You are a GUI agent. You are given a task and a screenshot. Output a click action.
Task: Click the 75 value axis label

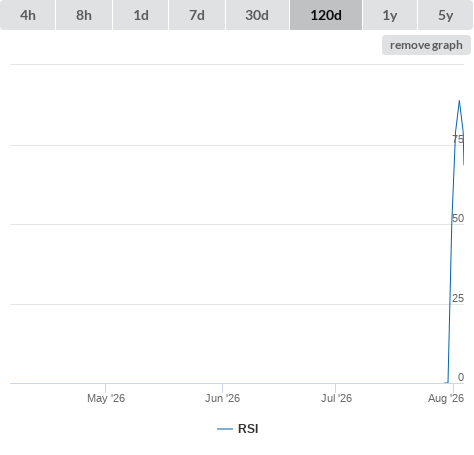[458, 139]
